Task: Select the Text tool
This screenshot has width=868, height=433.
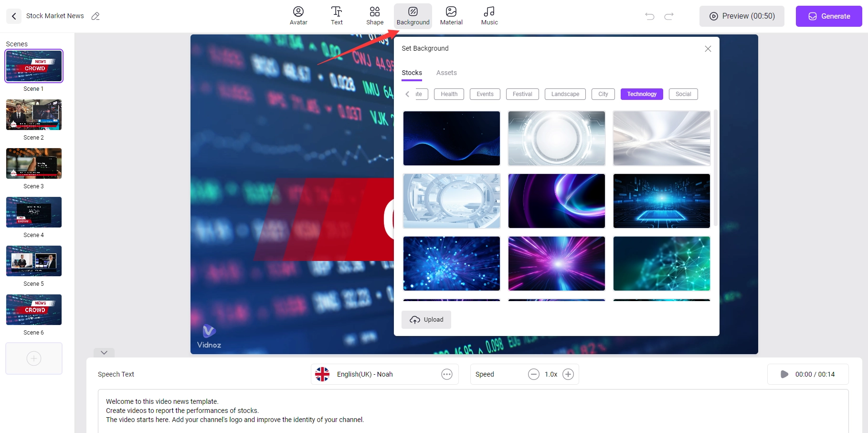Action: click(x=337, y=16)
